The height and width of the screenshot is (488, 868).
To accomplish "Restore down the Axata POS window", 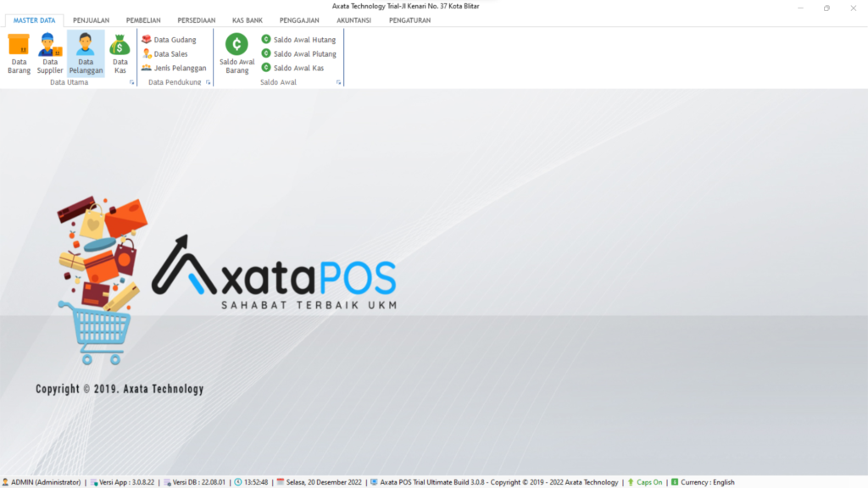I will [826, 8].
